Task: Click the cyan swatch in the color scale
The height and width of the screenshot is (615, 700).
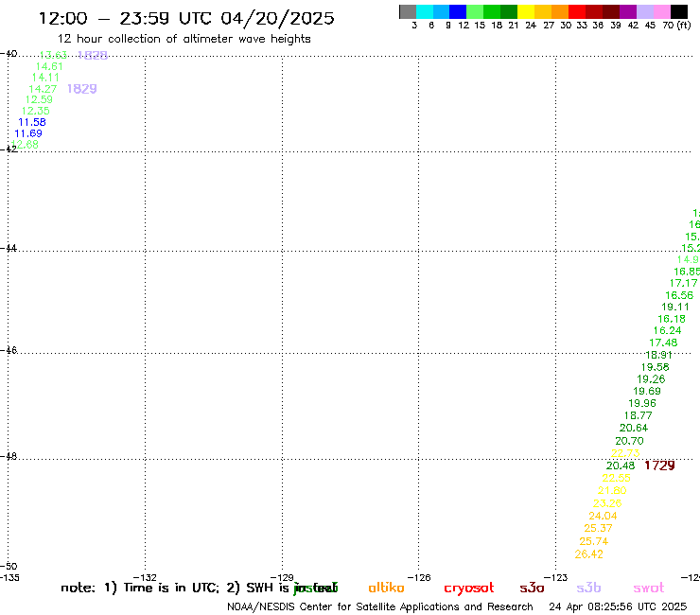Action: coord(425,11)
